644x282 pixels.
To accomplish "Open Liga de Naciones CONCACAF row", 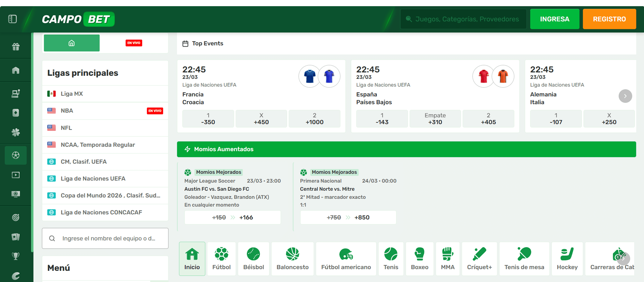I will pyautogui.click(x=105, y=212).
